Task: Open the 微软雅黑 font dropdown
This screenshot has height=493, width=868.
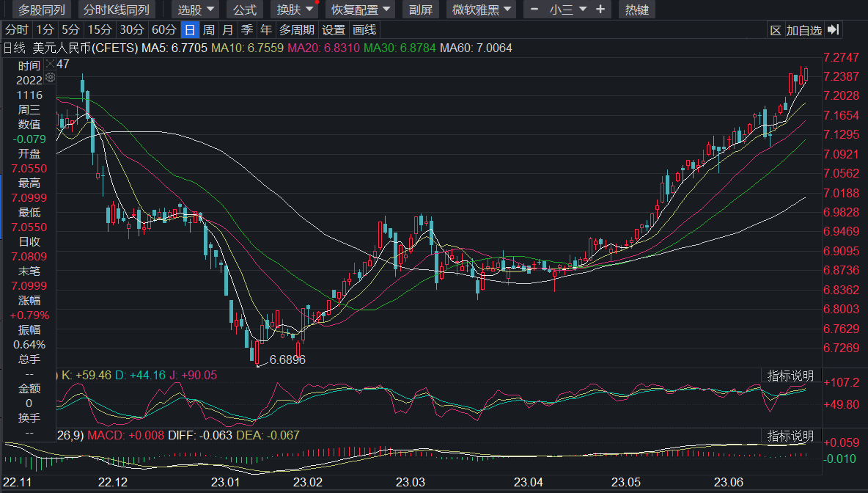Action: (480, 10)
